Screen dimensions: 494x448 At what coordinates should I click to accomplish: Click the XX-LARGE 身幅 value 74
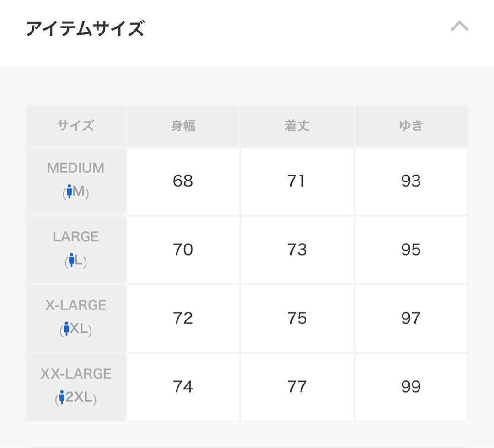click(x=183, y=387)
